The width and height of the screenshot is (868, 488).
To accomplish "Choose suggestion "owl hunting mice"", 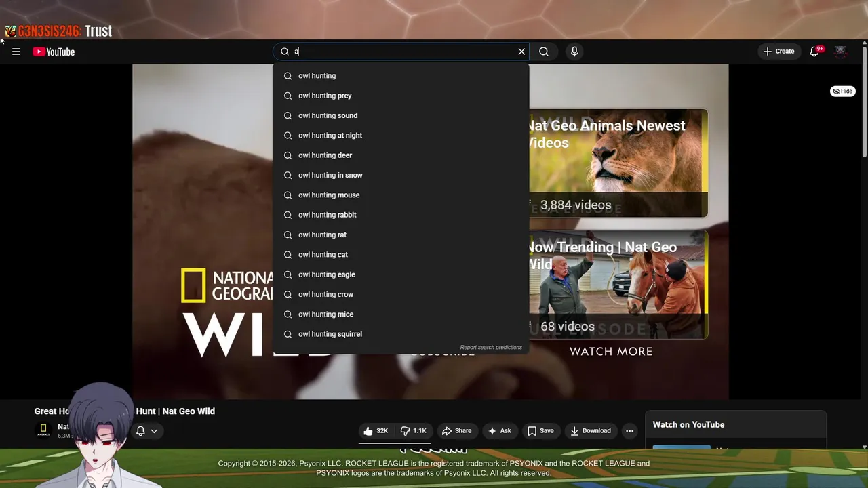I will click(401, 314).
